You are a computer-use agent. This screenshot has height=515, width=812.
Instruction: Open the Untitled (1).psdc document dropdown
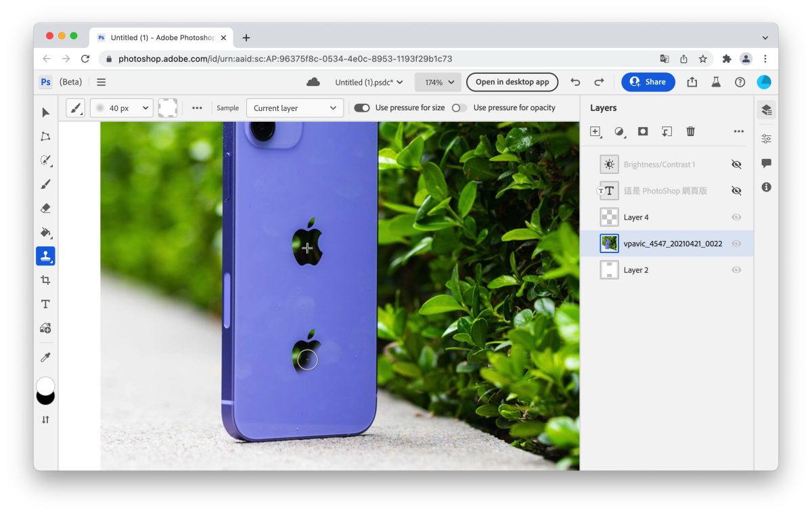pyautogui.click(x=369, y=82)
